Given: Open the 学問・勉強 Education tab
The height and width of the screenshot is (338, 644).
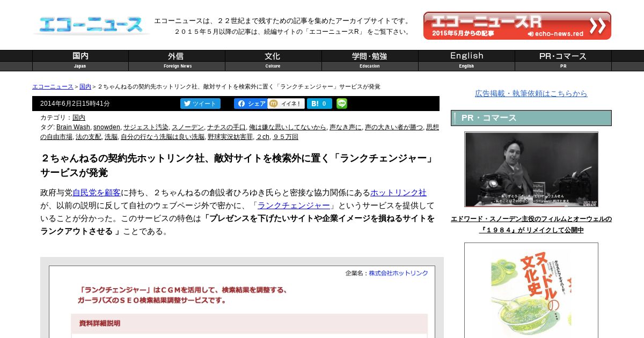Looking at the screenshot, I should point(370,61).
